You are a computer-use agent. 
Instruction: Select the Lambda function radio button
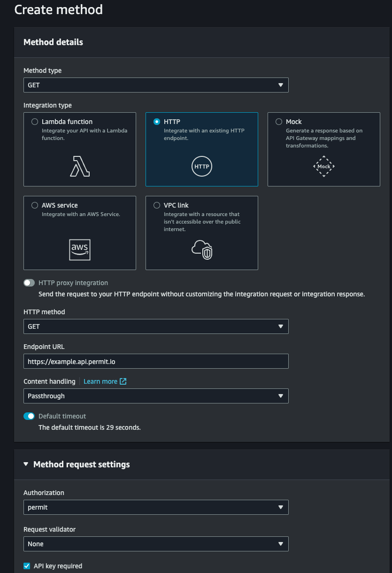click(x=34, y=121)
